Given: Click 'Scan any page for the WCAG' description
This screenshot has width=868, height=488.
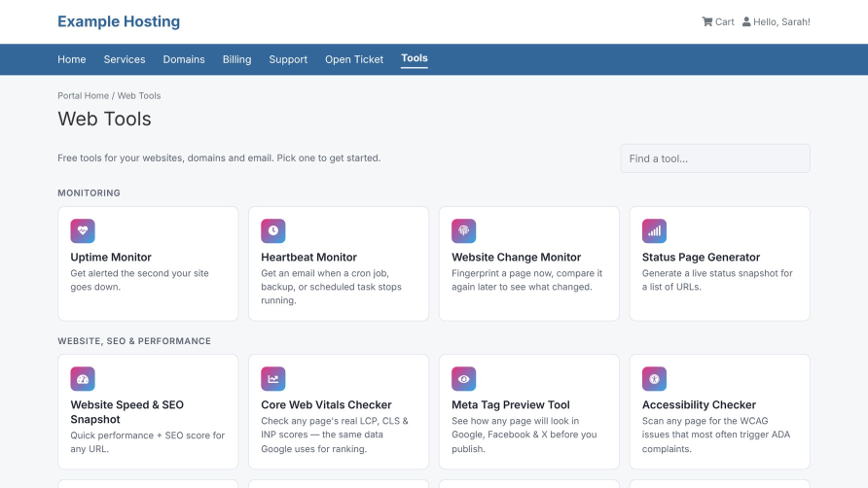Looking at the screenshot, I should tap(716, 435).
